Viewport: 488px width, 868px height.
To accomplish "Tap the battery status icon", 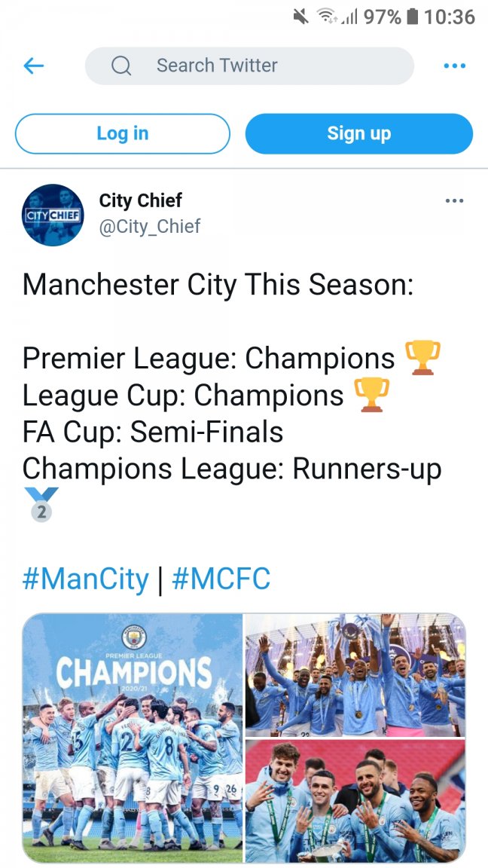I will click(x=412, y=17).
